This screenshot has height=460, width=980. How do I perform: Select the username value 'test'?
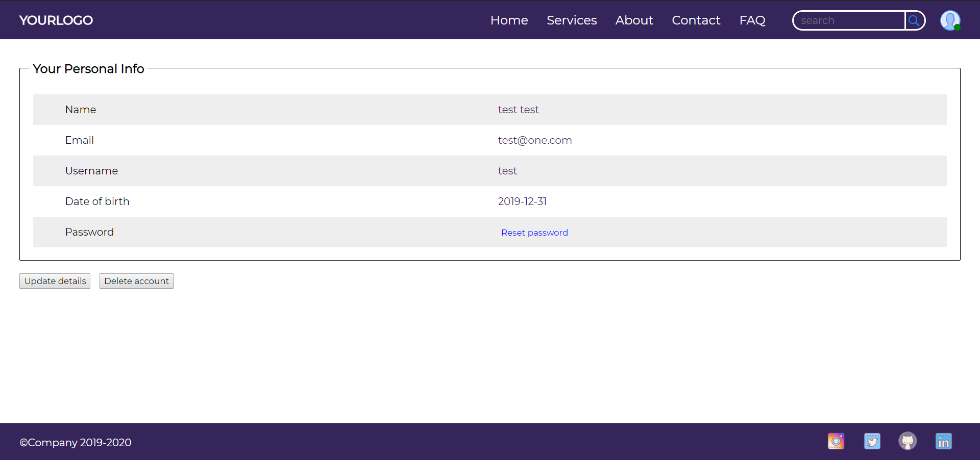coord(507,171)
